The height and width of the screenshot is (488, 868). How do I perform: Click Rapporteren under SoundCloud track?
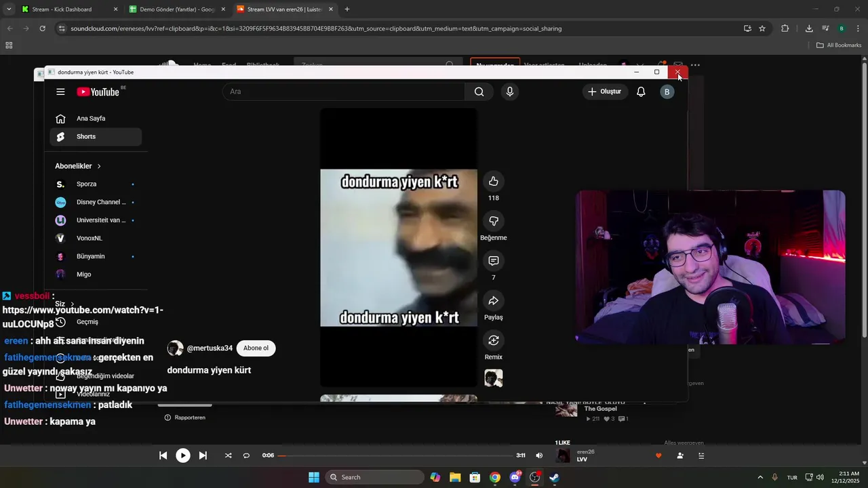(184, 418)
